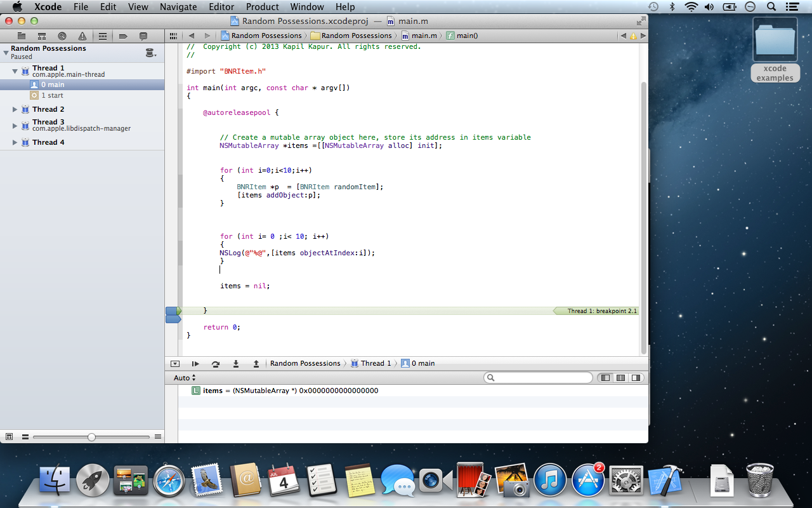Collapse the Random Possessions process

point(6,53)
